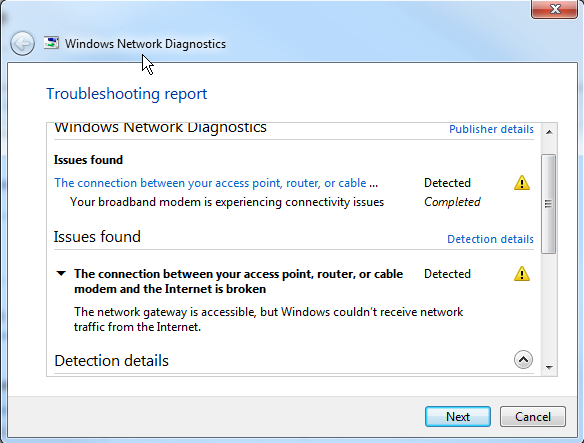Click the Troubleshooting report heading
Viewport: 584px width, 443px height.
(x=126, y=94)
